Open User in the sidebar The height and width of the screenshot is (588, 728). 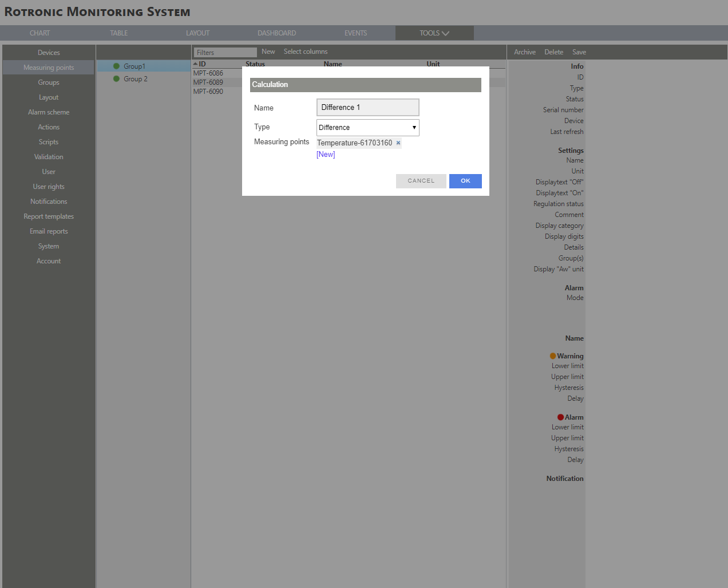coord(49,172)
